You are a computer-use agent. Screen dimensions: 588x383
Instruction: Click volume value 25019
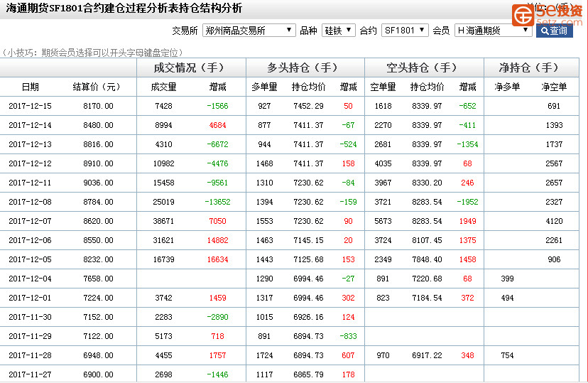(x=163, y=202)
